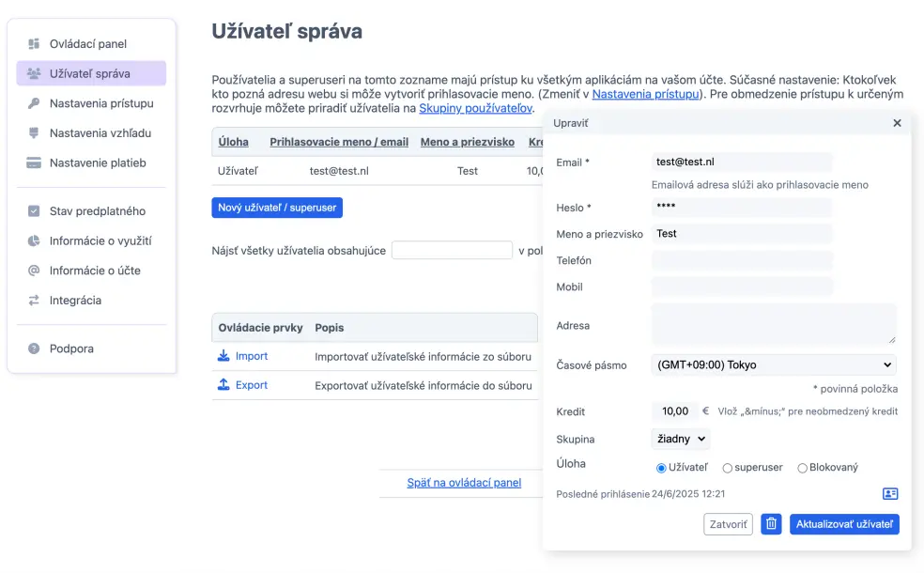Select Stav predplatného in the sidebar
Viewport: 924px width, 573px height.
coord(33,210)
